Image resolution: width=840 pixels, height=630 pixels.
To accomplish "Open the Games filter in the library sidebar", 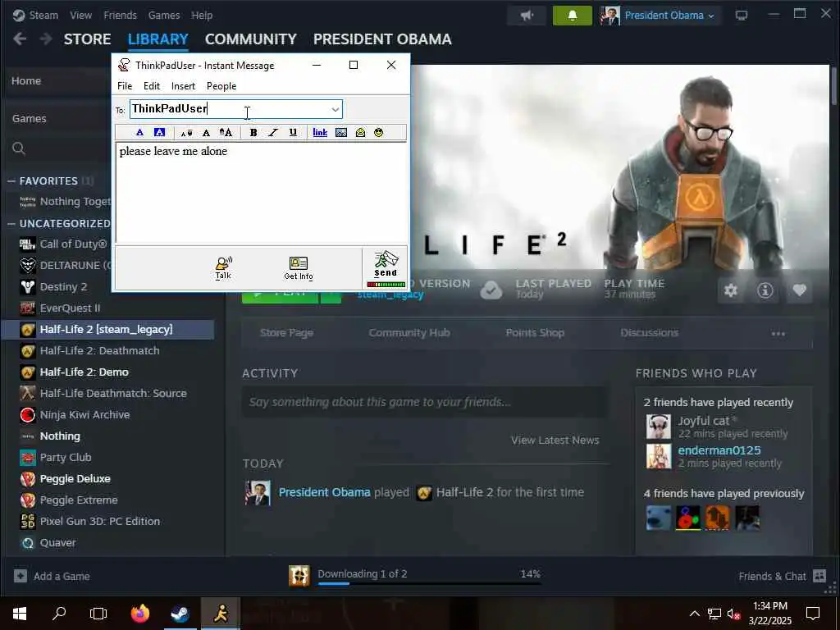I will pos(30,118).
